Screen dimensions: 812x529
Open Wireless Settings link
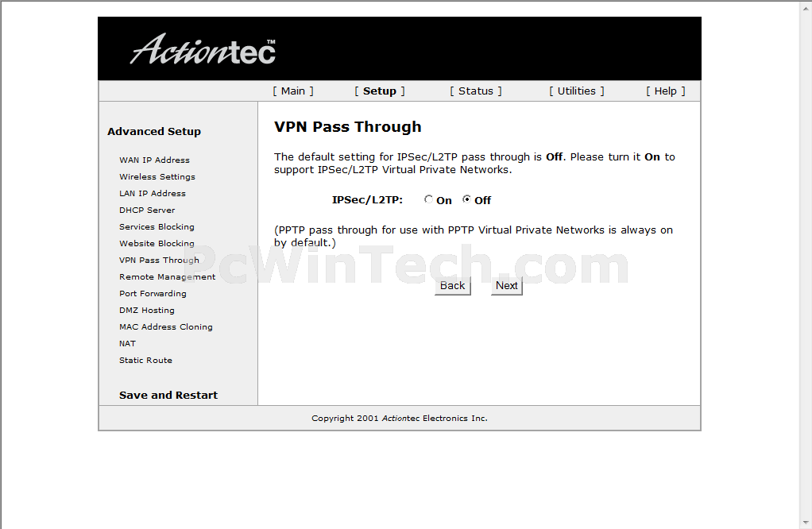157,176
